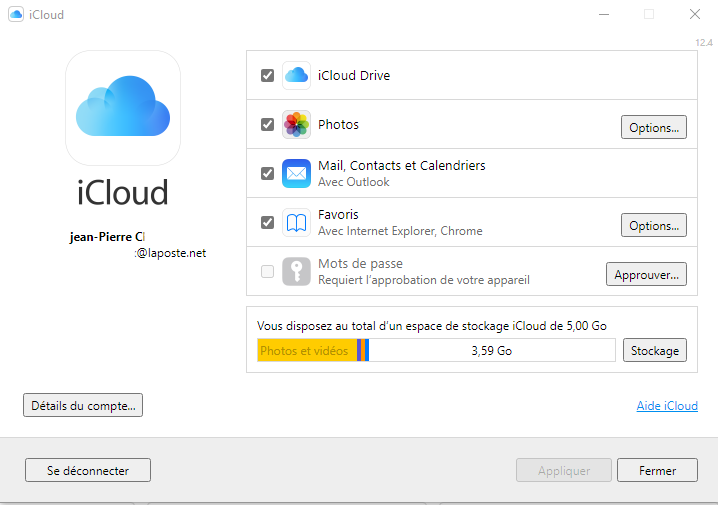The width and height of the screenshot is (718, 505).
Task: Open Options for Photos
Action: click(654, 128)
